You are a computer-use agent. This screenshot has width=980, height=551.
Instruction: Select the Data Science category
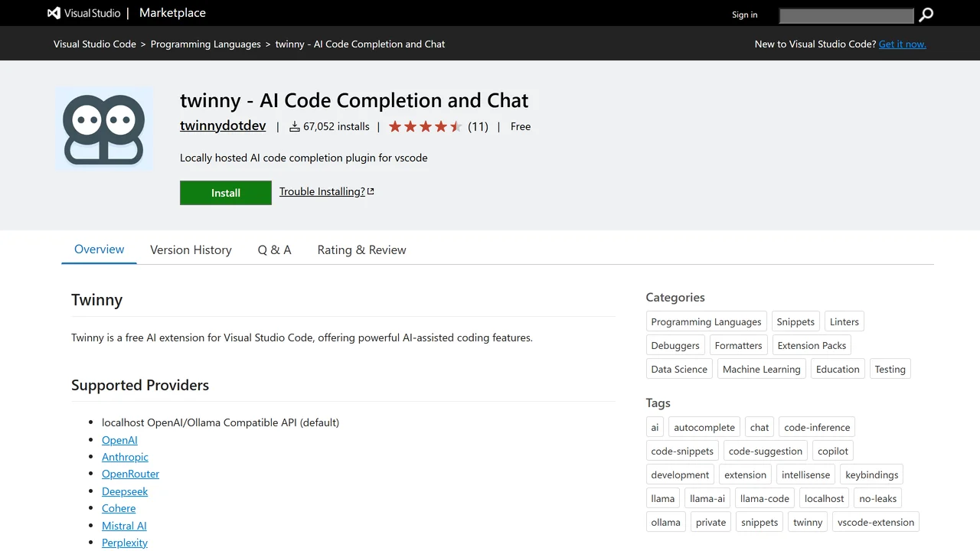click(679, 369)
